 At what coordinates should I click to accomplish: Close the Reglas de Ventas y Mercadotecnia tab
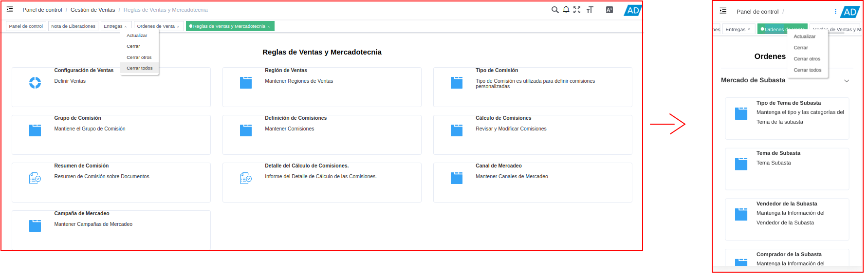click(x=269, y=27)
